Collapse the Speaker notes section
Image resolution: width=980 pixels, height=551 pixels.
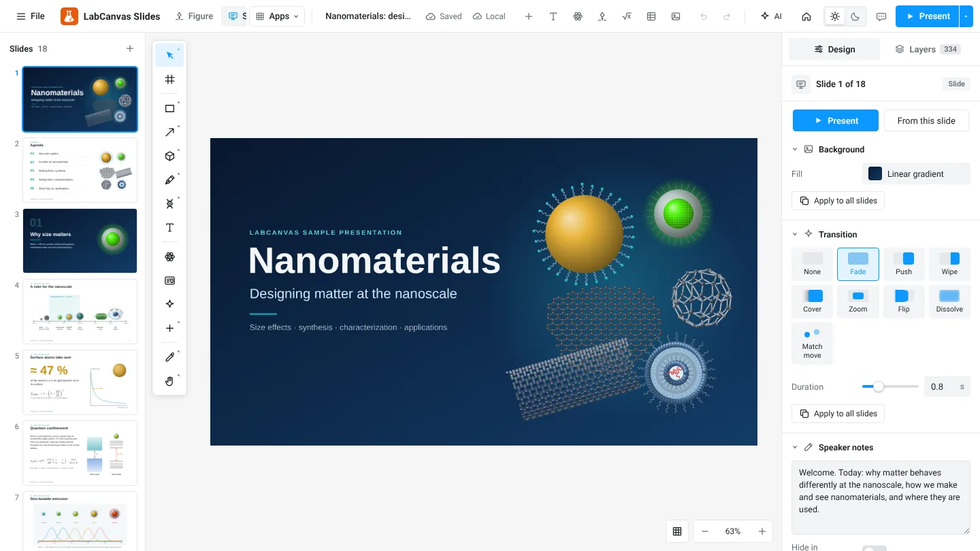click(x=795, y=448)
